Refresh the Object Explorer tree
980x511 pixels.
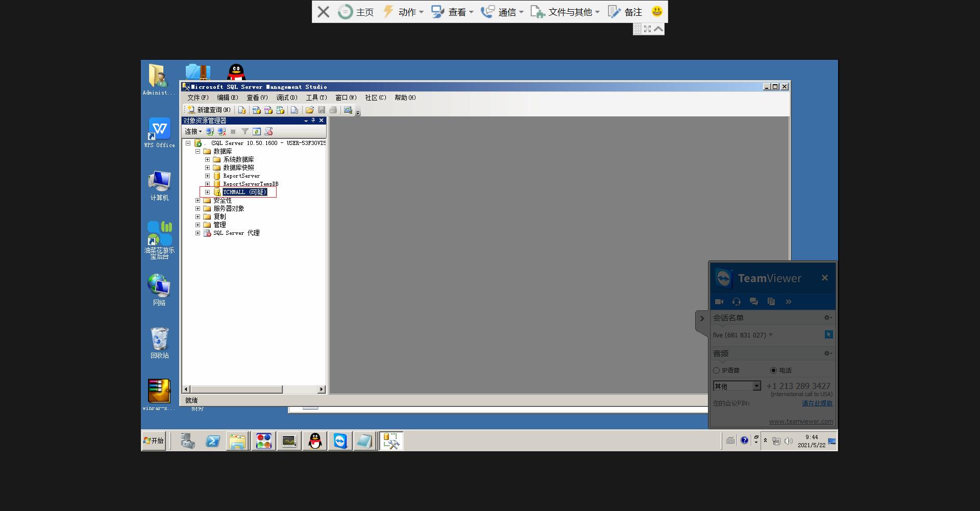pos(257,132)
